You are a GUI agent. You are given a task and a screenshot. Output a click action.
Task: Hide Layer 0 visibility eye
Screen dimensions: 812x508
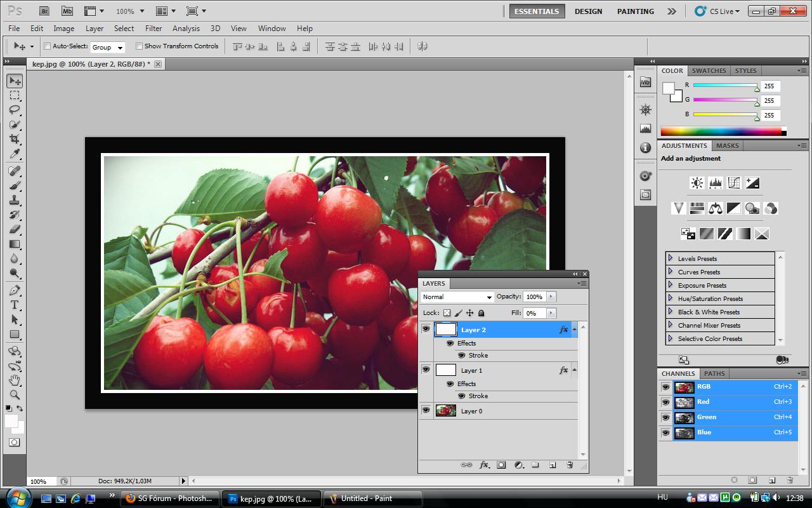(x=426, y=410)
